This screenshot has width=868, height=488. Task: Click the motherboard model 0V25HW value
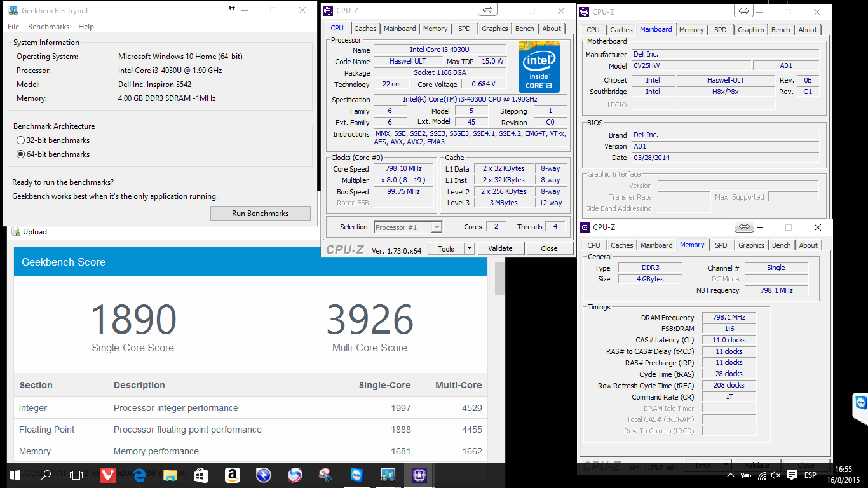691,65
